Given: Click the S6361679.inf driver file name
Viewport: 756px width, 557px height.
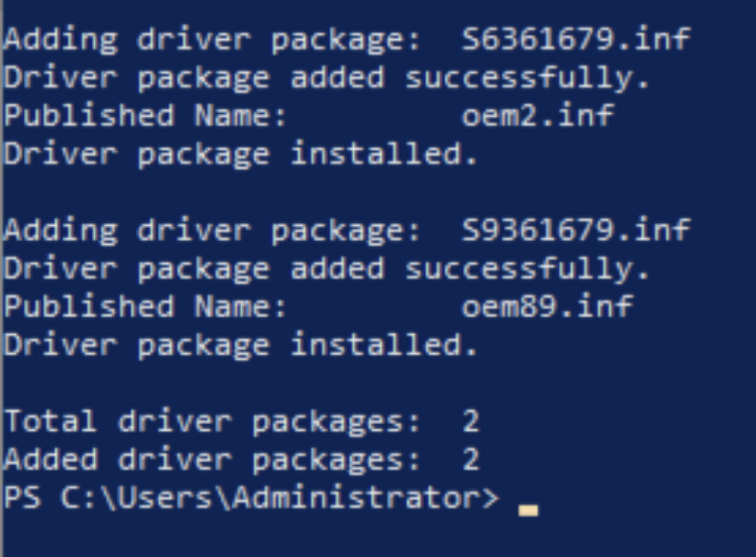Looking at the screenshot, I should point(574,40).
